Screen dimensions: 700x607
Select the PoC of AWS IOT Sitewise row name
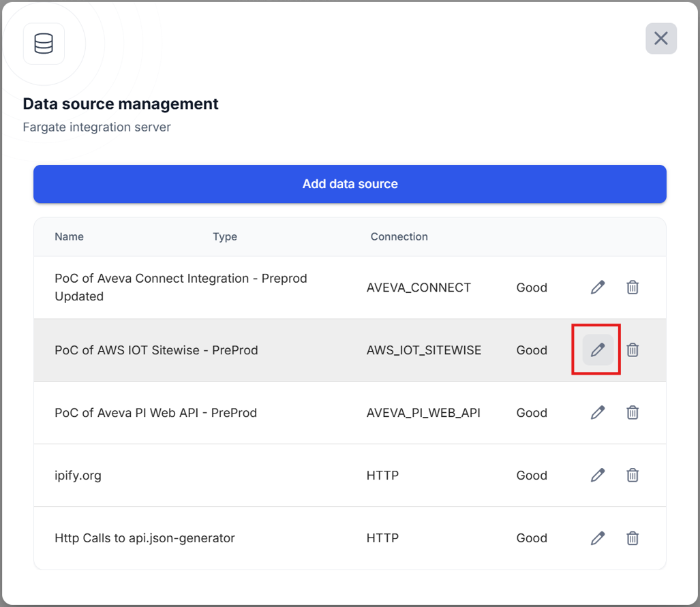[156, 350]
